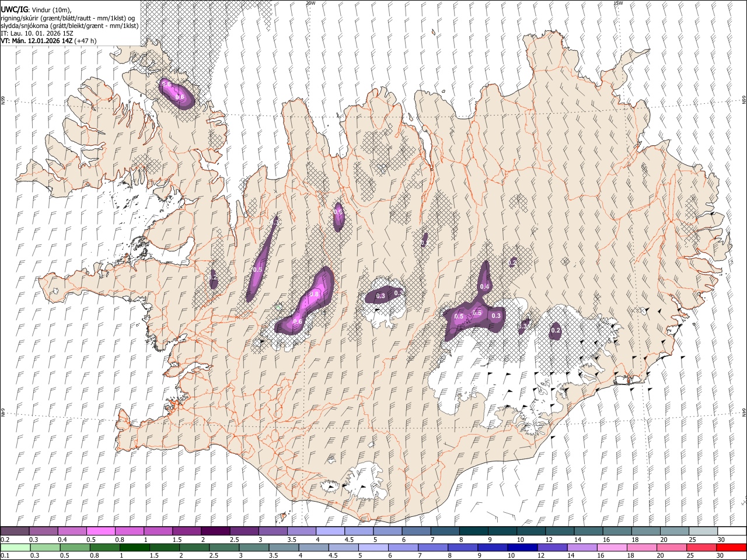
Task: Click the 25 tick label under the snow scale
Action: 692,540
